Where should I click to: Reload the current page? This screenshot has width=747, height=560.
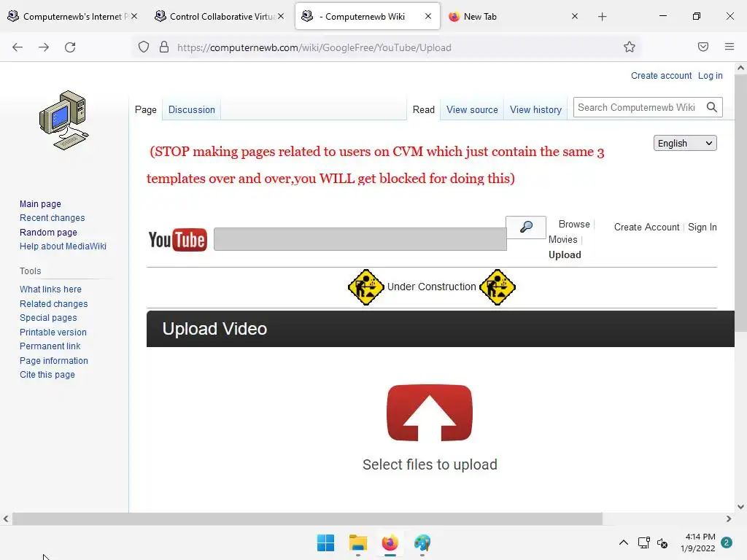tap(70, 47)
